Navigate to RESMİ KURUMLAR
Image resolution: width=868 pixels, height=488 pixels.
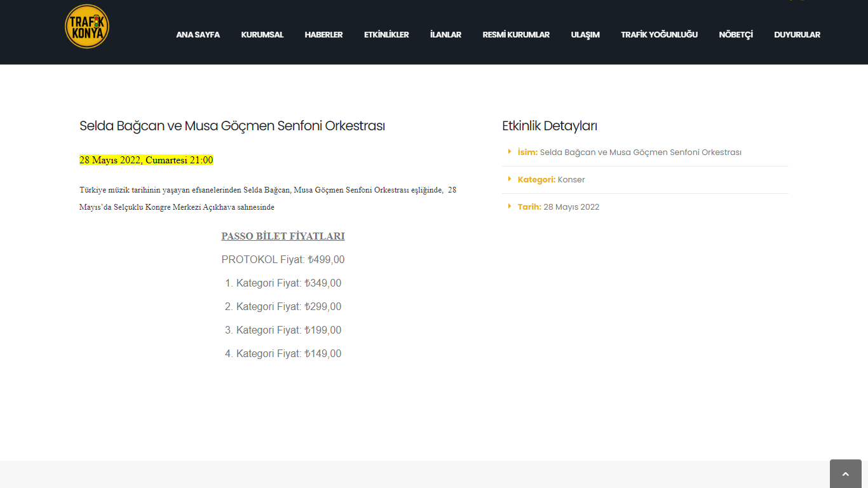click(516, 35)
